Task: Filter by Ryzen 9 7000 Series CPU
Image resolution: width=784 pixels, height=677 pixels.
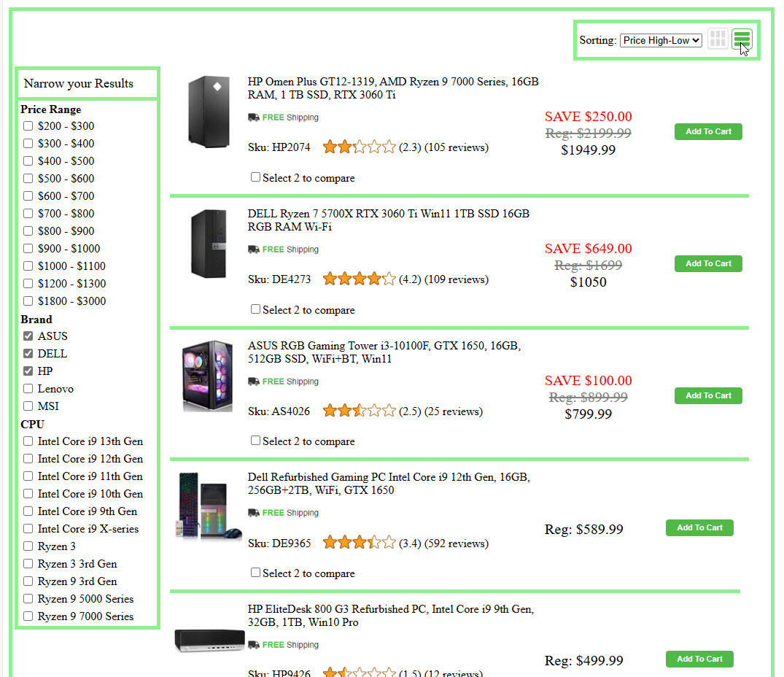Action: tap(28, 616)
